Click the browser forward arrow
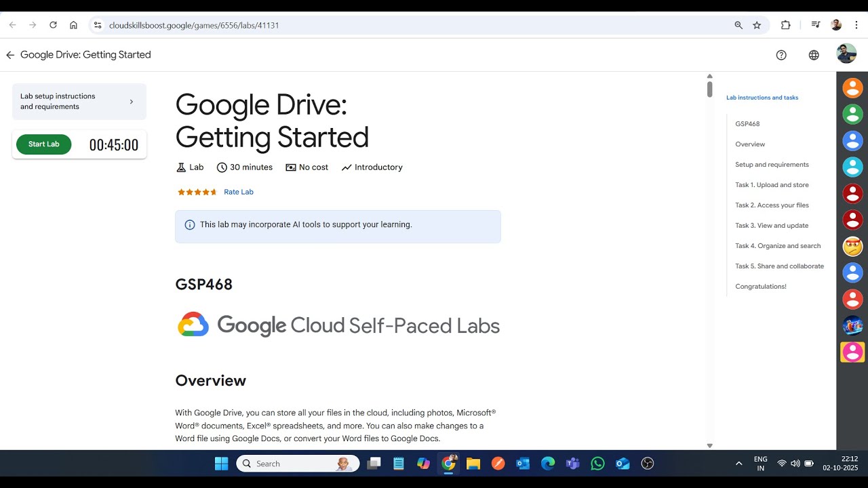The width and height of the screenshot is (868, 488). pos(33,25)
